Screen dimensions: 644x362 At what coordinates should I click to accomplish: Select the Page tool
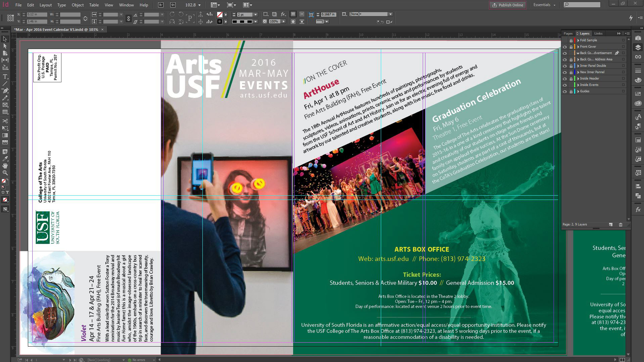click(5, 53)
